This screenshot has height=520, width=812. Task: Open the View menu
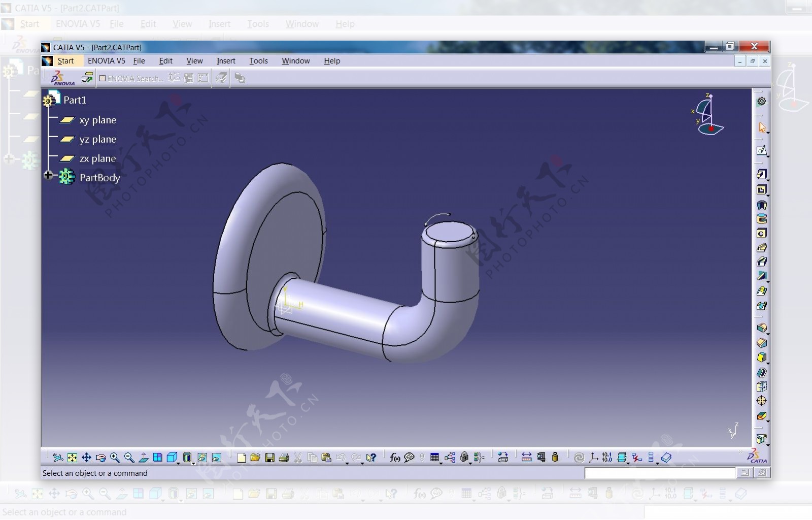194,61
